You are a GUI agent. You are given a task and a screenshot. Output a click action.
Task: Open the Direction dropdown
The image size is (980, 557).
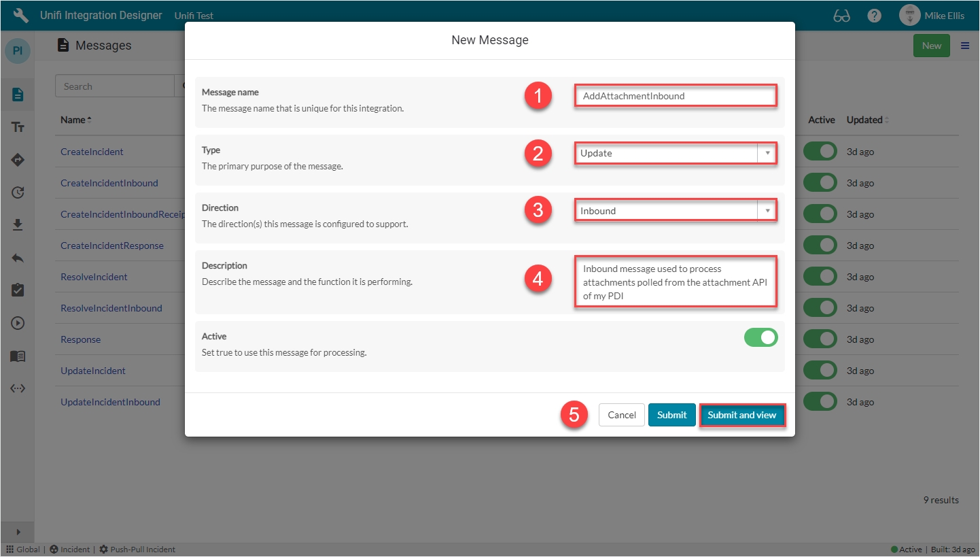click(675, 212)
